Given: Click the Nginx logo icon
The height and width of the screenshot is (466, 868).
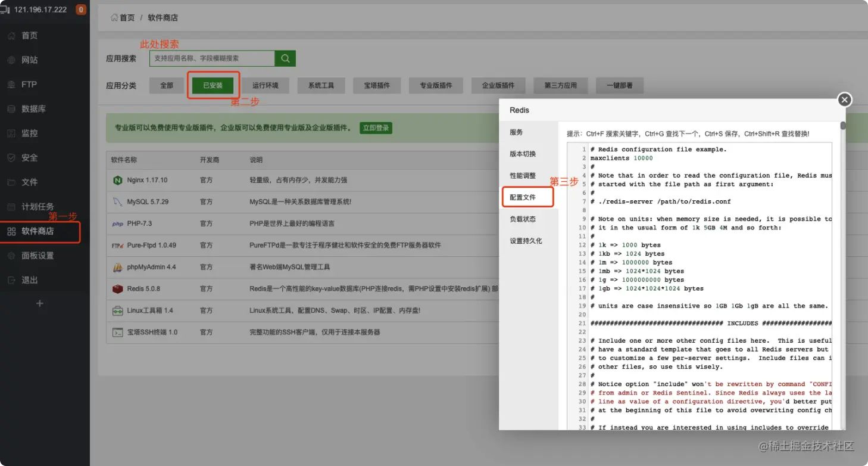Looking at the screenshot, I should pyautogui.click(x=117, y=180).
